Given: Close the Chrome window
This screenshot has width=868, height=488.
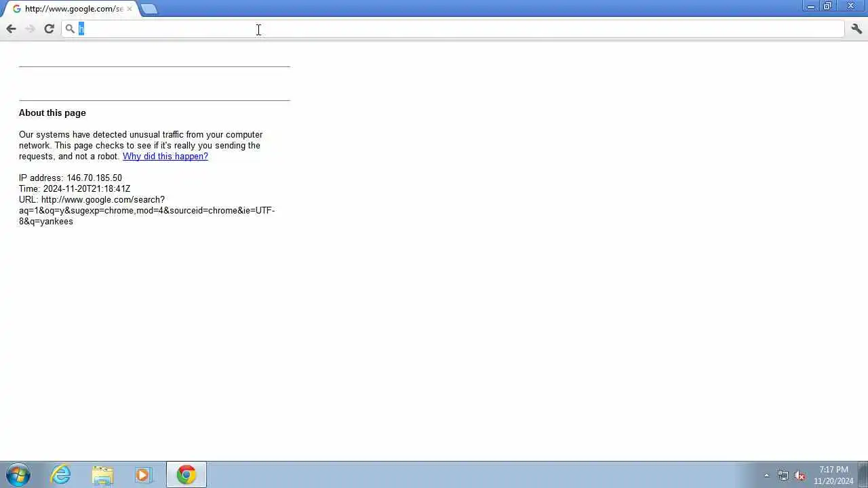Looking at the screenshot, I should click(851, 6).
